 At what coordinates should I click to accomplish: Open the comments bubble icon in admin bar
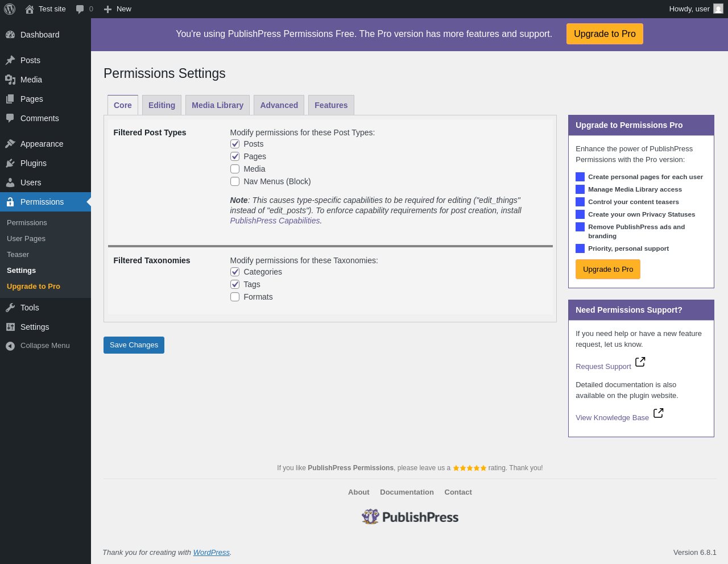(80, 9)
